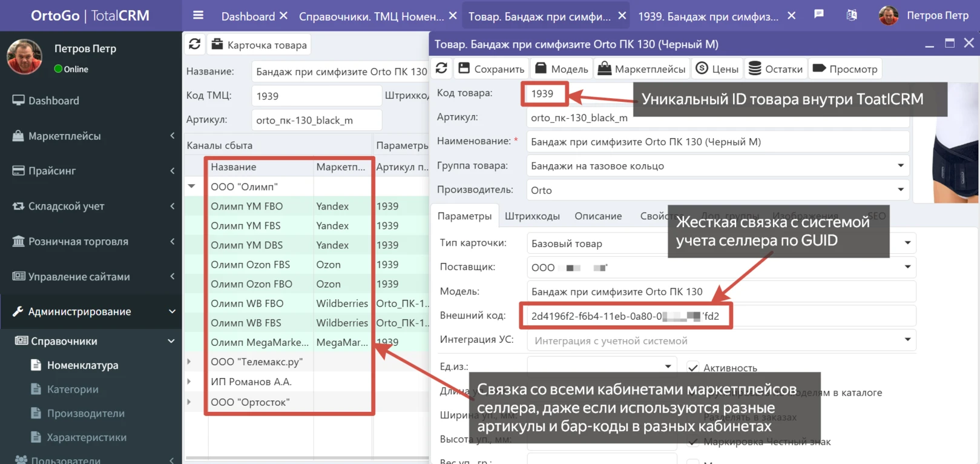Open Категории in the sidebar
Viewport: 980px width, 464px height.
(73, 389)
